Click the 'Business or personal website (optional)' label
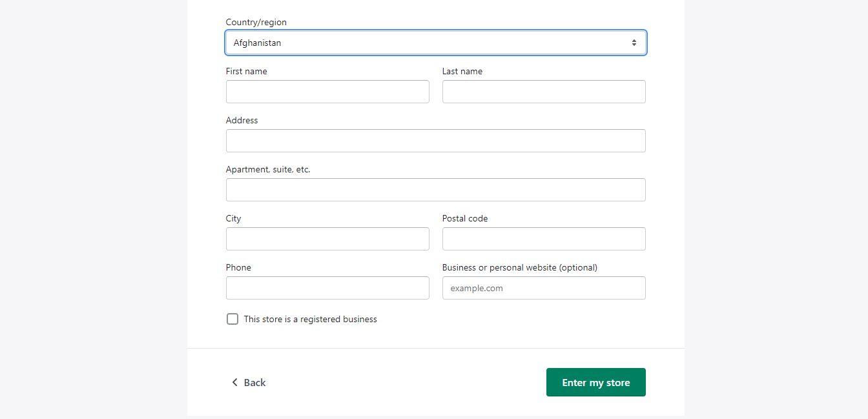Image resolution: width=868 pixels, height=419 pixels. click(x=519, y=267)
